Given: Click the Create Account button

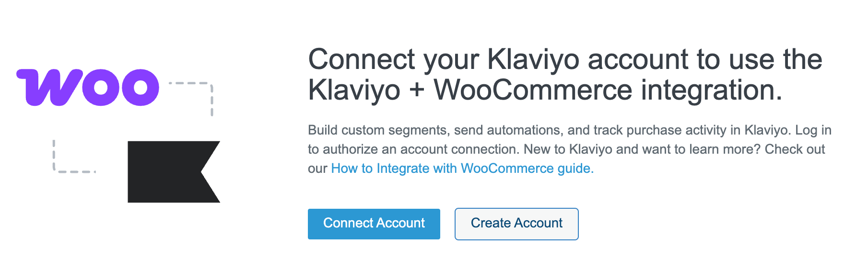Looking at the screenshot, I should [516, 224].
